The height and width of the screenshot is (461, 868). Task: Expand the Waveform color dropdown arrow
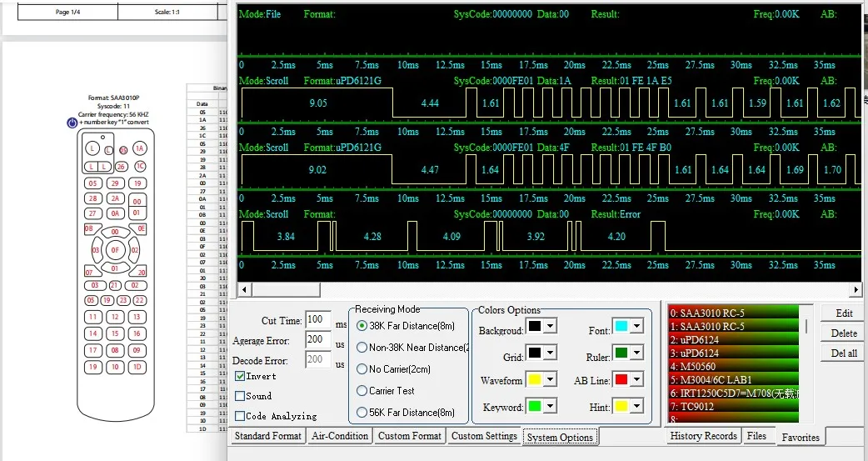pyautogui.click(x=550, y=381)
